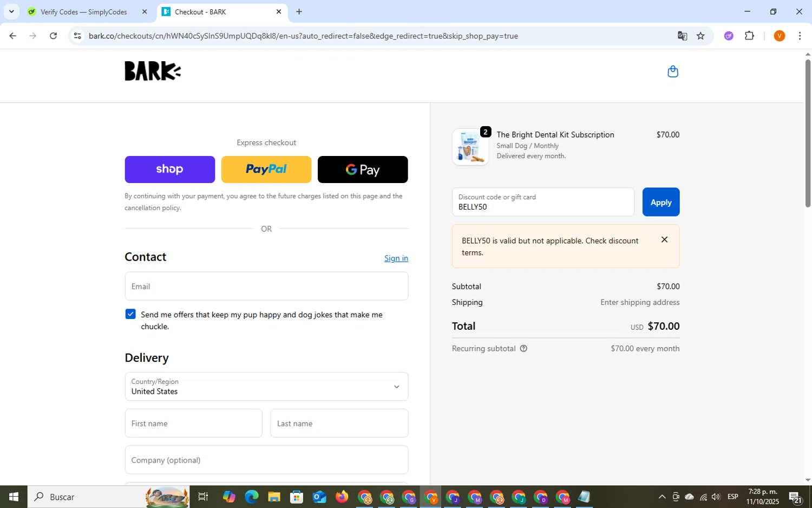The height and width of the screenshot is (508, 812).
Task: Launch Microsoft Edge from the taskbar
Action: [251, 497]
